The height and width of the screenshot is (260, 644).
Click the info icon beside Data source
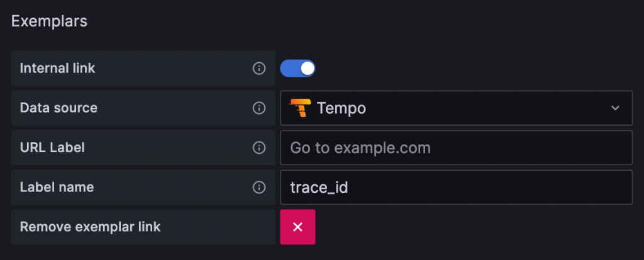258,108
